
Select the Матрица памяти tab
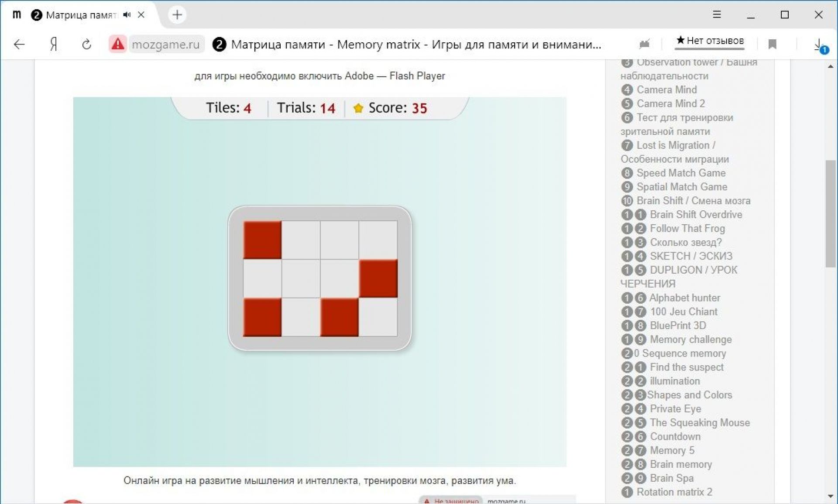[x=79, y=15]
